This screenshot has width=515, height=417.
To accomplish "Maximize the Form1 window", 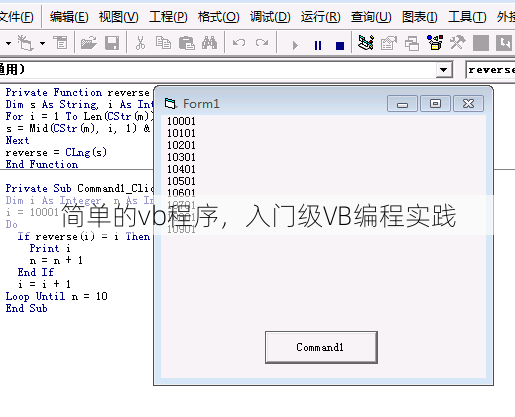I will point(435,104).
